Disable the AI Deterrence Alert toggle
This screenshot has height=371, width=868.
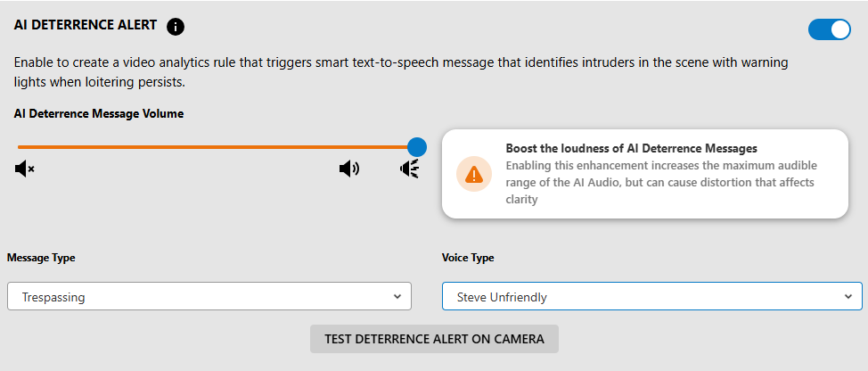pyautogui.click(x=830, y=29)
